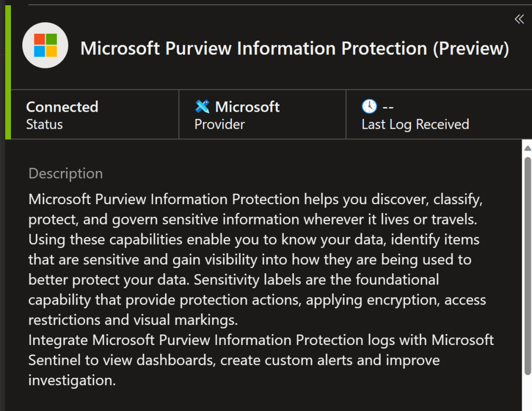The width and height of the screenshot is (532, 411).
Task: Click the Description heading
Action: coord(66,174)
